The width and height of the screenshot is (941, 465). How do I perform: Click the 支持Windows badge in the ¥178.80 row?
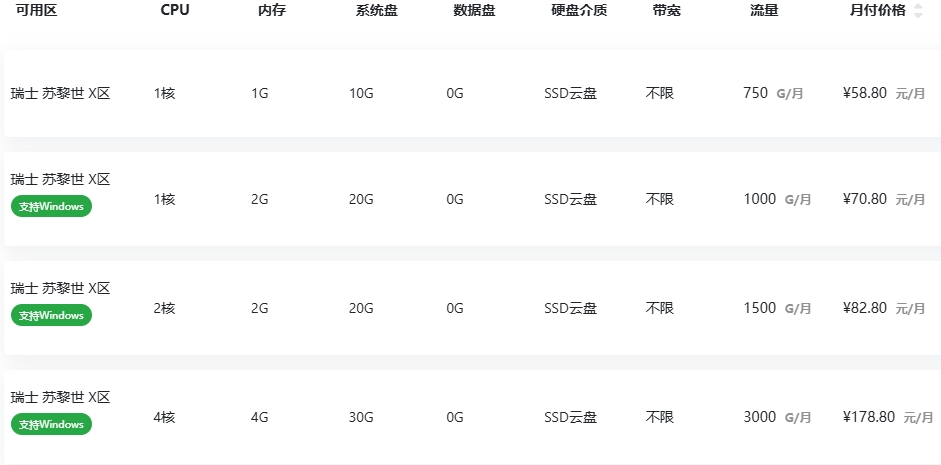coord(51,424)
